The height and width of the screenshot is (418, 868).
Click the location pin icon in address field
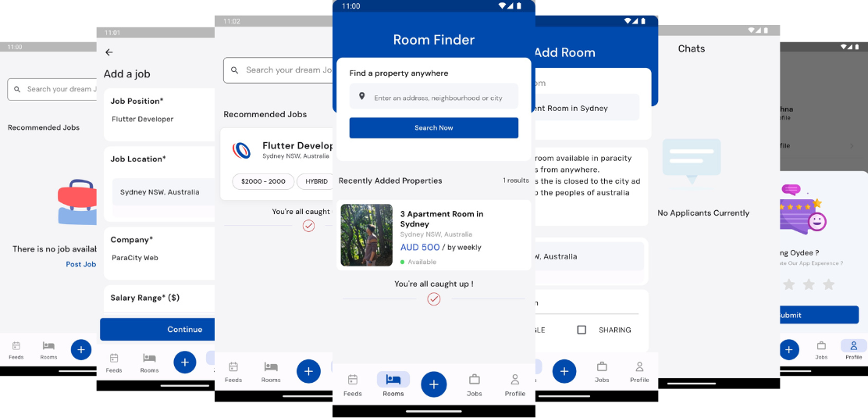[x=361, y=98]
